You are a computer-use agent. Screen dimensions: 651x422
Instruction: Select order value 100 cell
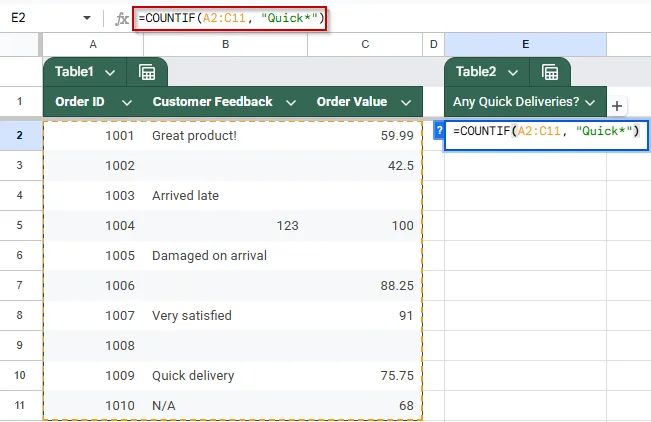(365, 225)
